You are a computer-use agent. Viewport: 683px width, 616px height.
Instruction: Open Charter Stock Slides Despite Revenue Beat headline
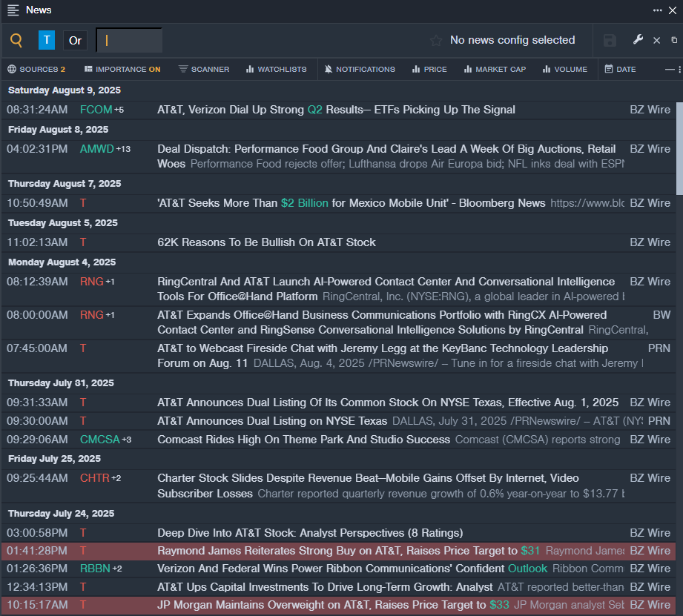click(368, 486)
